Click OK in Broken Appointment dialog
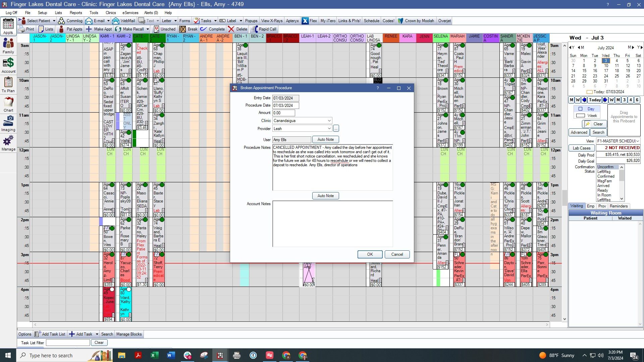 370,254
